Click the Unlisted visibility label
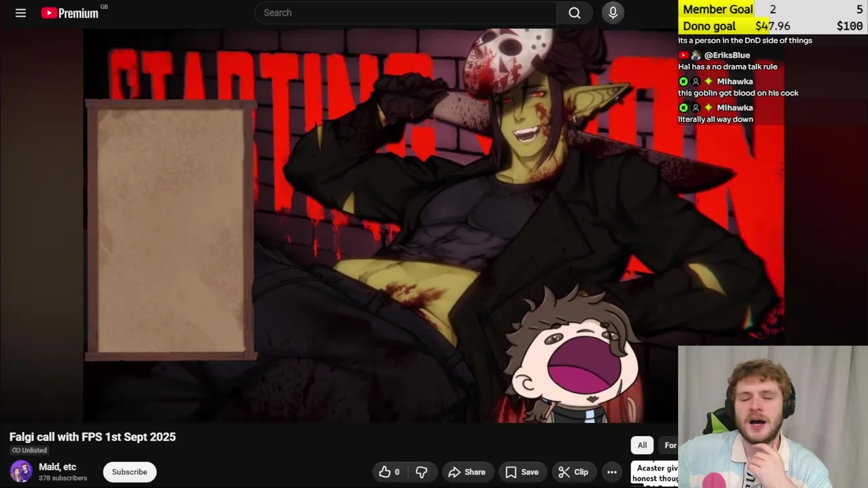This screenshot has height=488, width=868. 29,450
